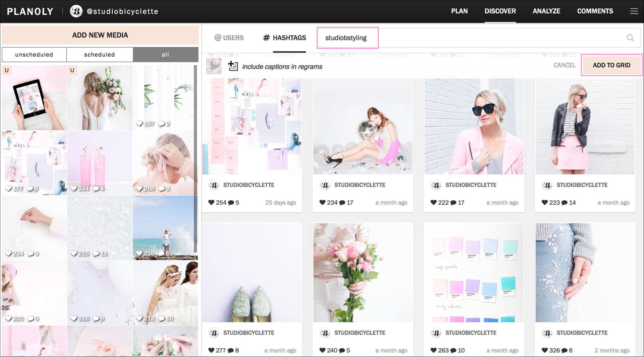Open pearls grid photo with 215 likes

(x=100, y=228)
